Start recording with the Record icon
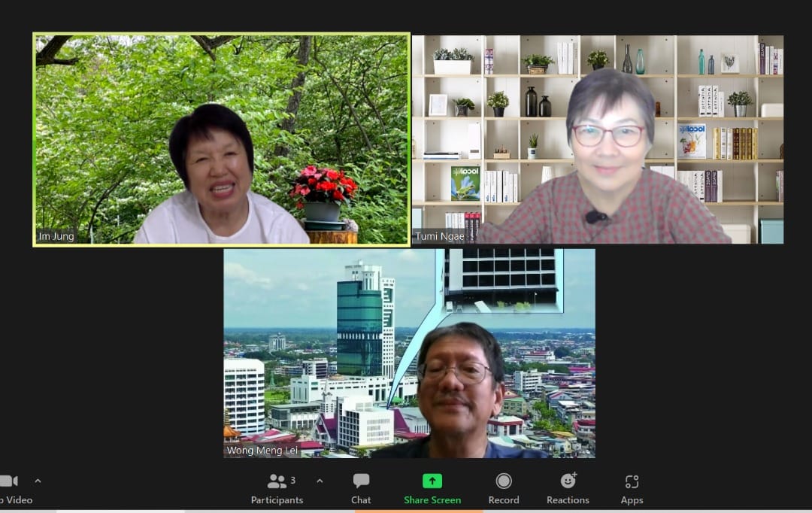The image size is (812, 513). pos(504,481)
